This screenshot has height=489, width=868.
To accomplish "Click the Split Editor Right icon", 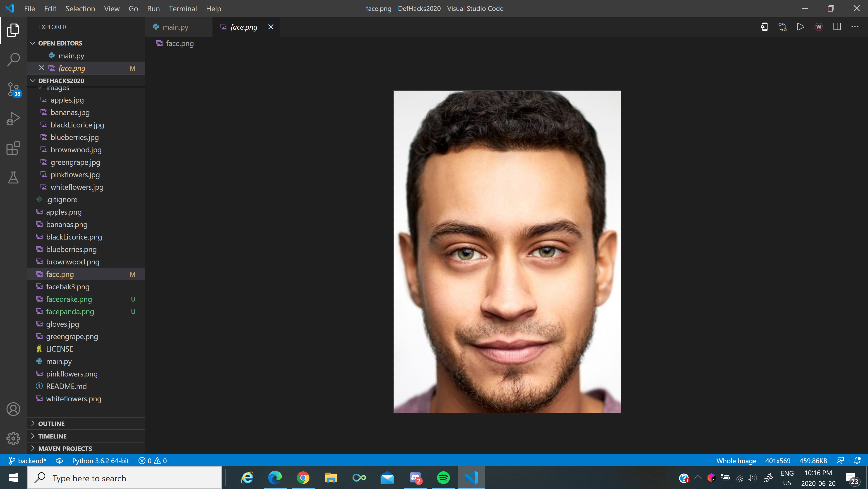I will click(x=837, y=27).
